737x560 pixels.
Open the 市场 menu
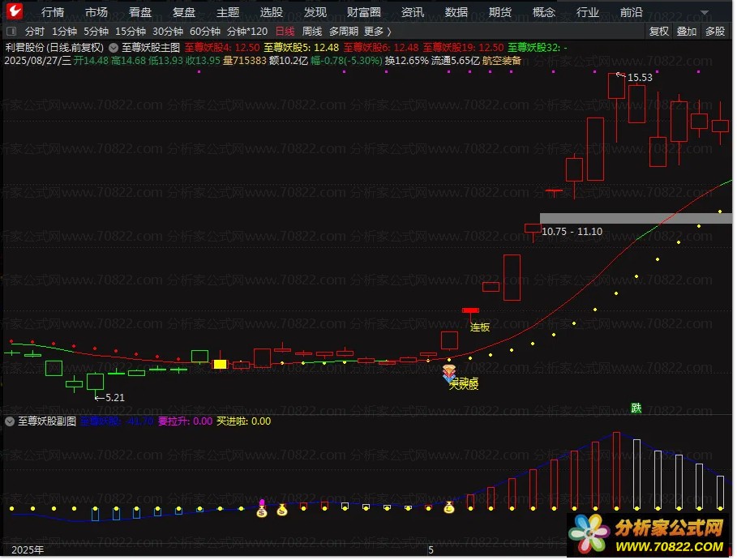click(96, 12)
